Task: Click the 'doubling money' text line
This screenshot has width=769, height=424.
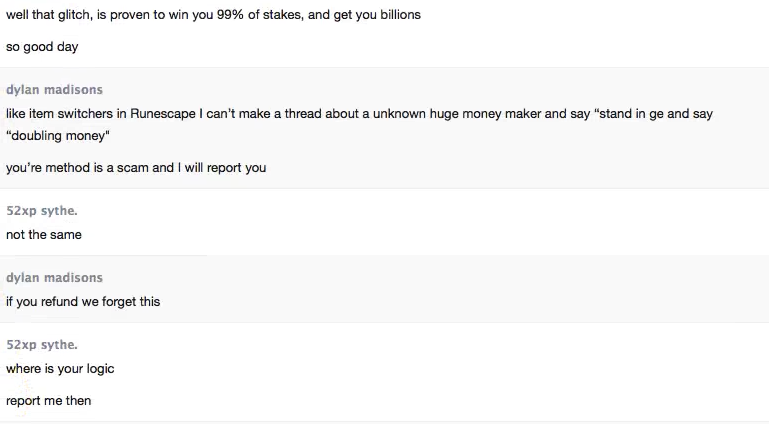Action: pyautogui.click(x=57, y=136)
